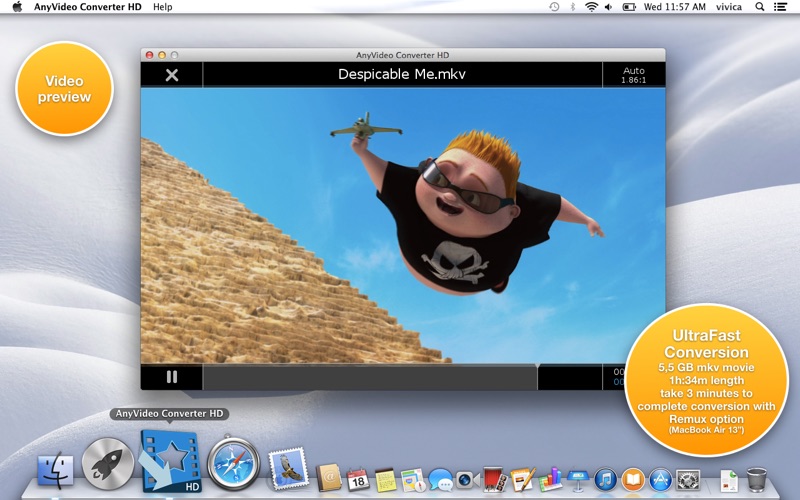Pause the video preview playback
Screen dimensions: 800x500
click(172, 377)
